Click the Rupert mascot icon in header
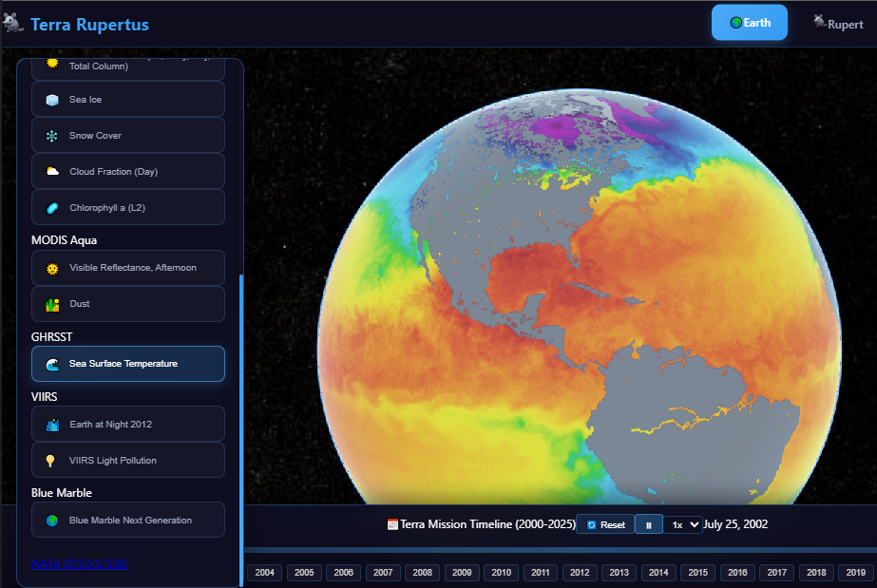 pyautogui.click(x=819, y=21)
